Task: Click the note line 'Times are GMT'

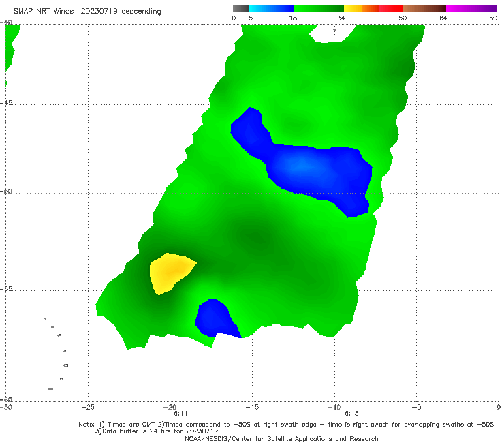Action: (x=130, y=425)
